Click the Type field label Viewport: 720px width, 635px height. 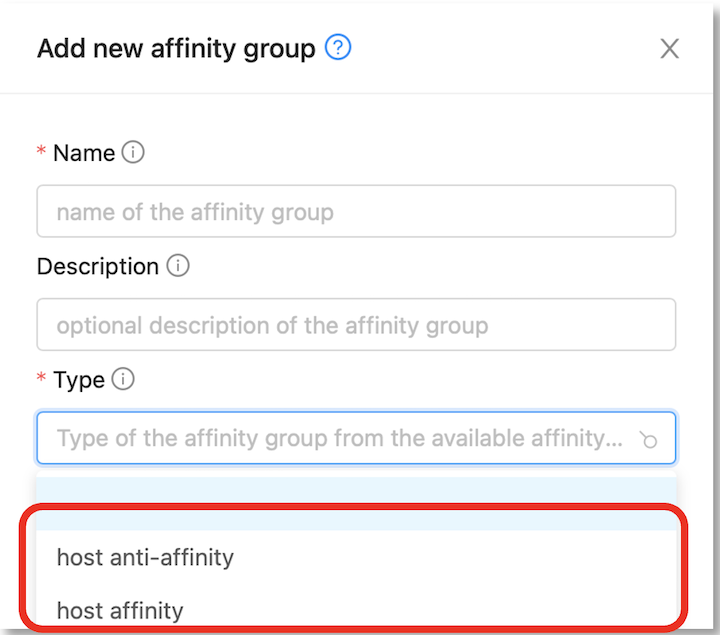pyautogui.click(x=79, y=380)
